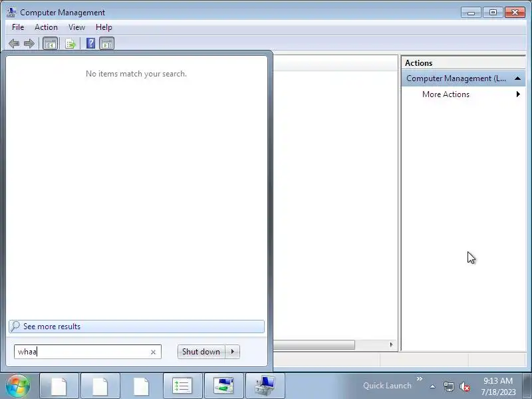
Task: Click the Windows Start orb
Action: (x=18, y=386)
